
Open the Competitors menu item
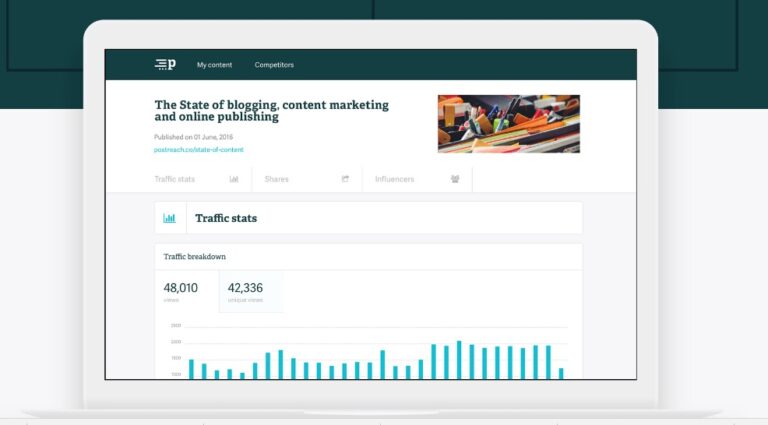[274, 65]
